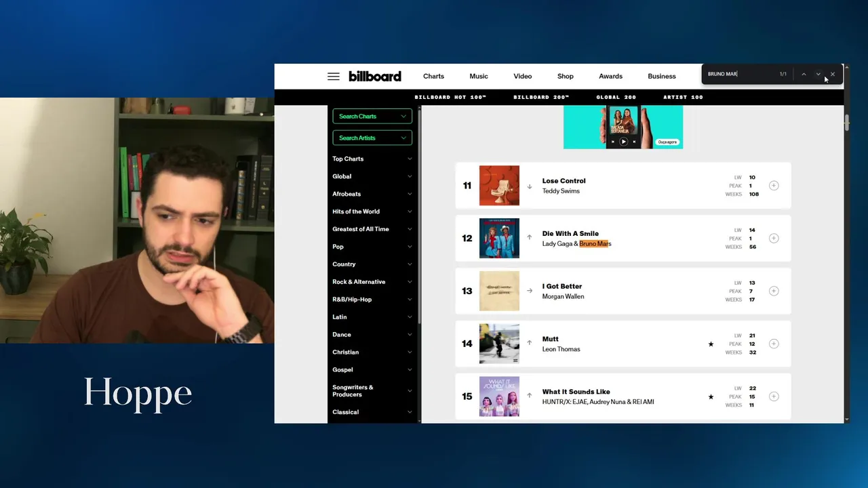This screenshot has height=488, width=868.
Task: Play the ad banner video
Action: coord(623,142)
